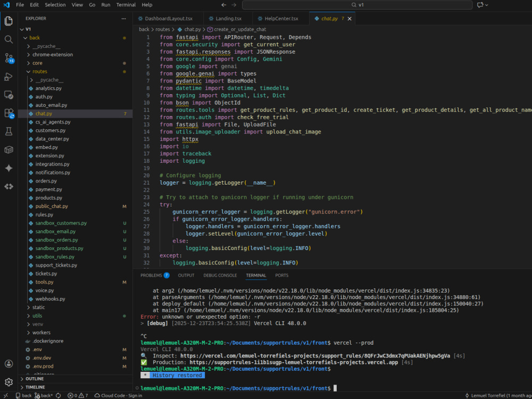Open the Vercel Inspect URL in terminal
Image resolution: width=532 pixels, height=399 pixels.
click(x=315, y=356)
